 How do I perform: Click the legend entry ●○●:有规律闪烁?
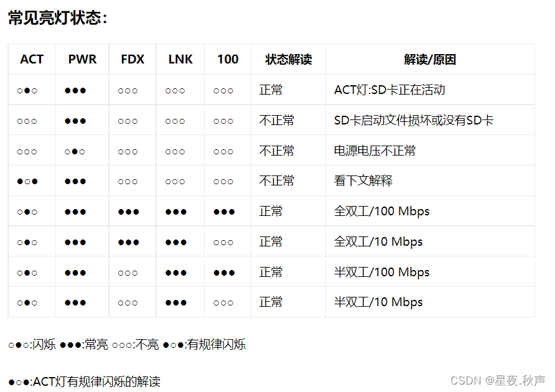coord(204,344)
